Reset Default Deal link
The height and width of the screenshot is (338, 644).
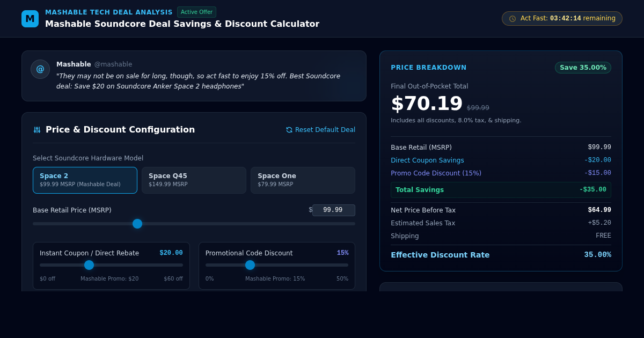320,130
